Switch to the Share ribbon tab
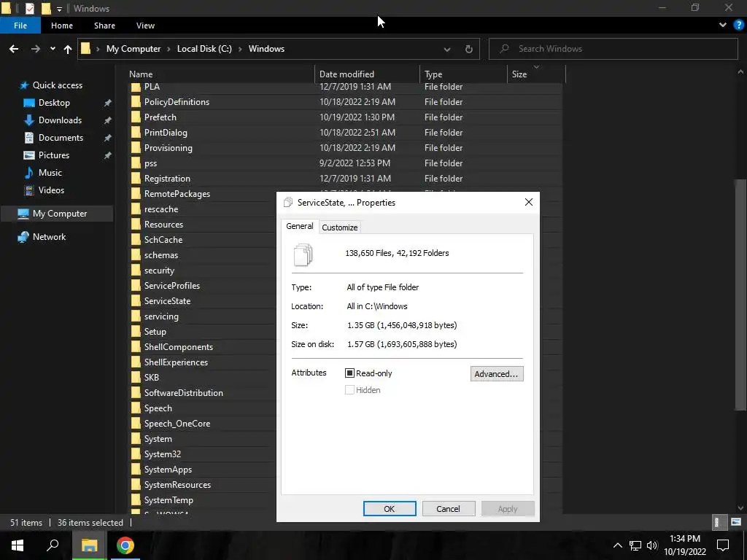The width and height of the screenshot is (747, 560). click(104, 26)
